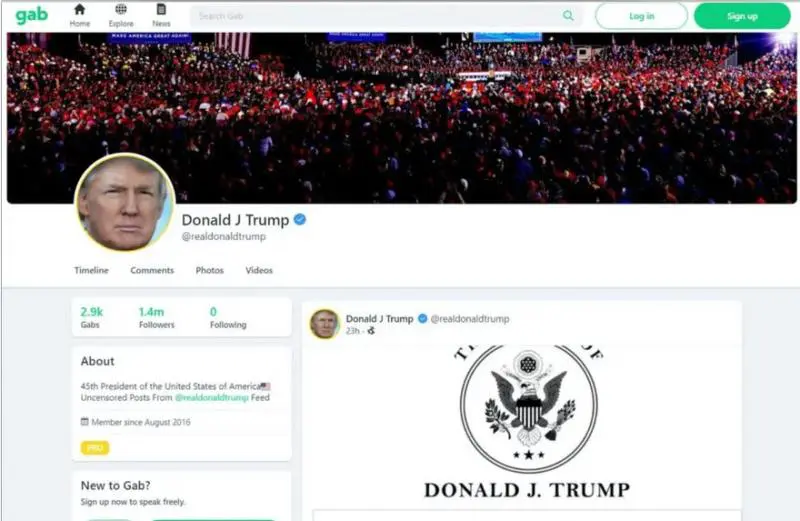Open the @realdonaldtrump link in About

click(x=212, y=398)
